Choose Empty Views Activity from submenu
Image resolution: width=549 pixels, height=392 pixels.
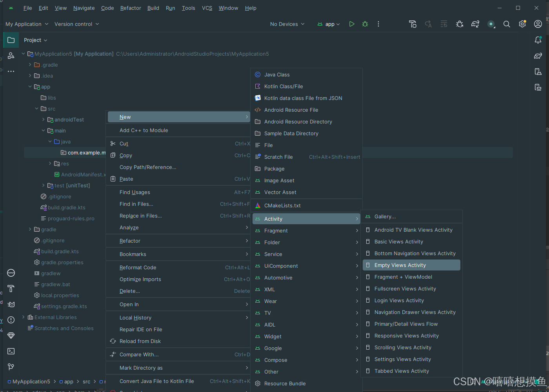tap(411, 265)
